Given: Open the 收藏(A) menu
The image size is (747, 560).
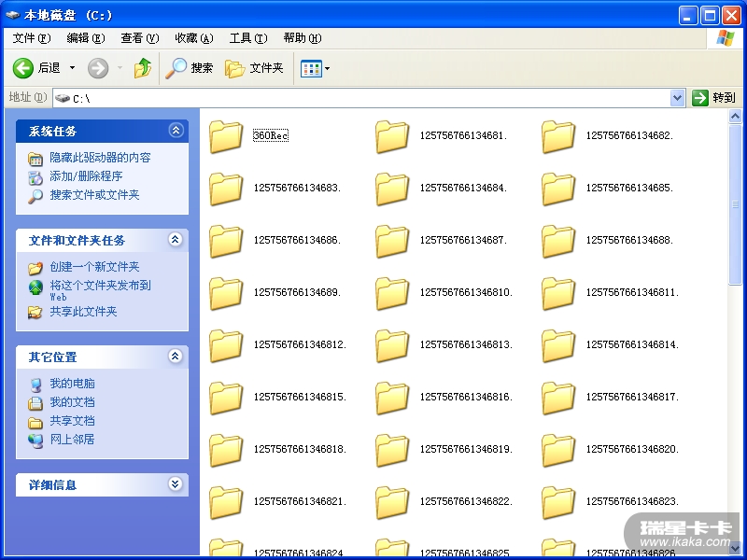Looking at the screenshot, I should click(x=194, y=38).
